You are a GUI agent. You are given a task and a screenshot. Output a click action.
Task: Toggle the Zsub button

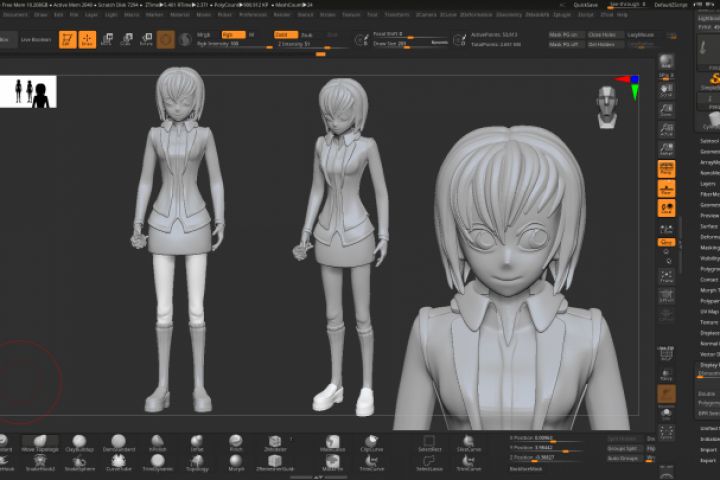(x=307, y=35)
